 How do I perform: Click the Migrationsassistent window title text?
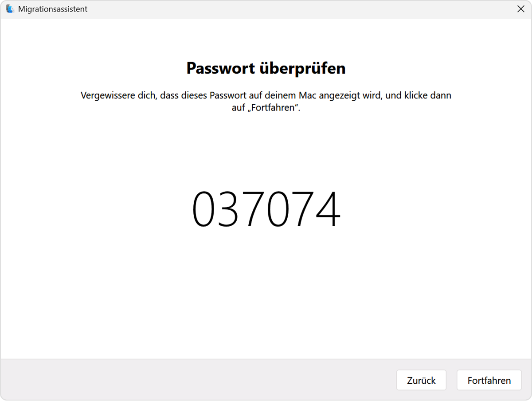pyautogui.click(x=53, y=9)
